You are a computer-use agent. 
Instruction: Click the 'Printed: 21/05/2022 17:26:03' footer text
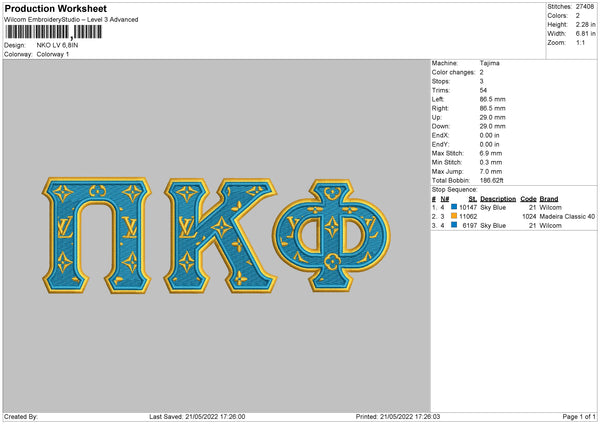coord(398,417)
